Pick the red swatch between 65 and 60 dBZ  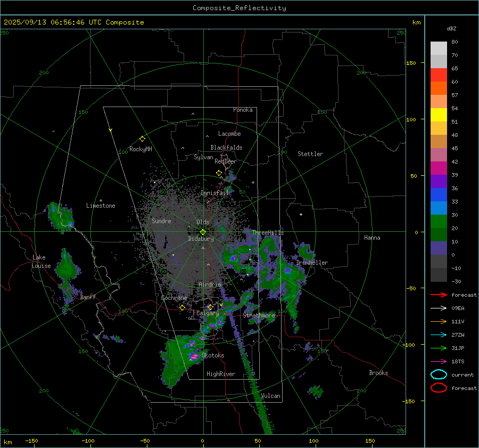click(439, 75)
